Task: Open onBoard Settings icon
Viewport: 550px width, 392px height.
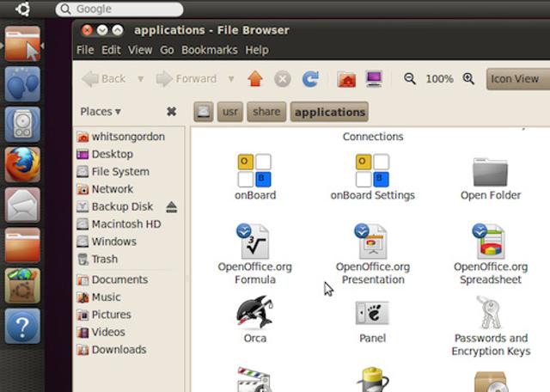Action: click(x=372, y=170)
